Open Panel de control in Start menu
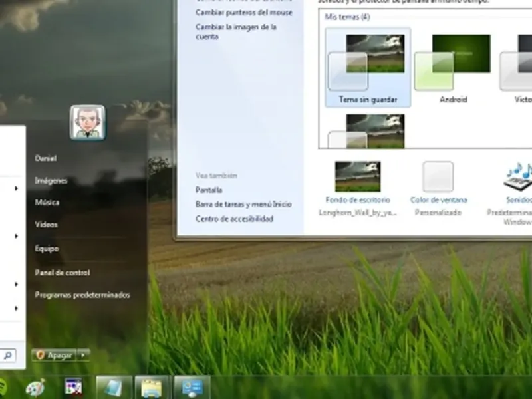 62,273
